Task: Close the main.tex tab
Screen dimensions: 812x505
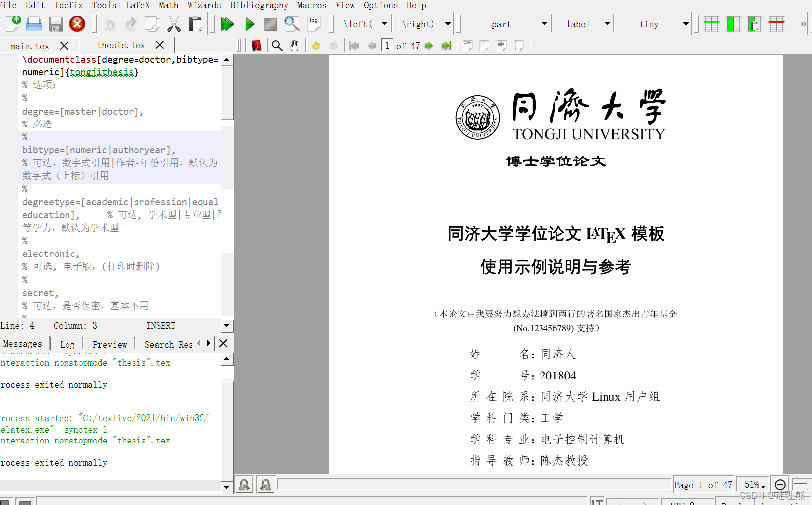Action: point(64,46)
